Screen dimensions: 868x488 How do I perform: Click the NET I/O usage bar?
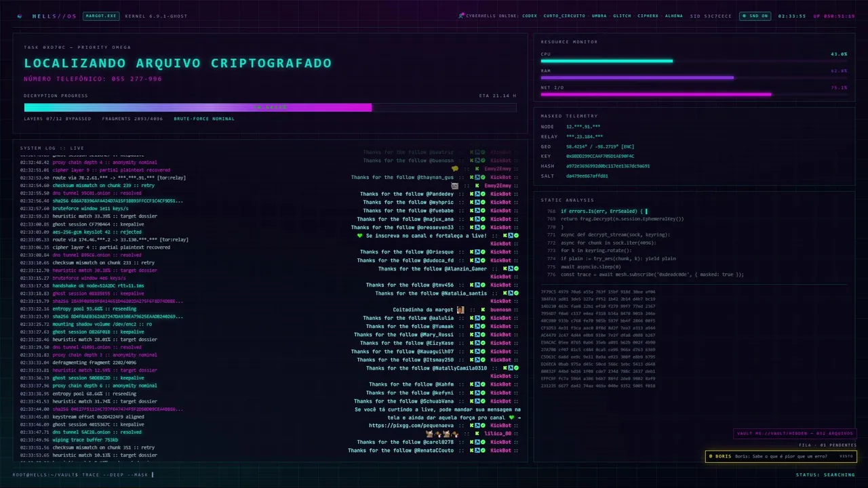694,94
